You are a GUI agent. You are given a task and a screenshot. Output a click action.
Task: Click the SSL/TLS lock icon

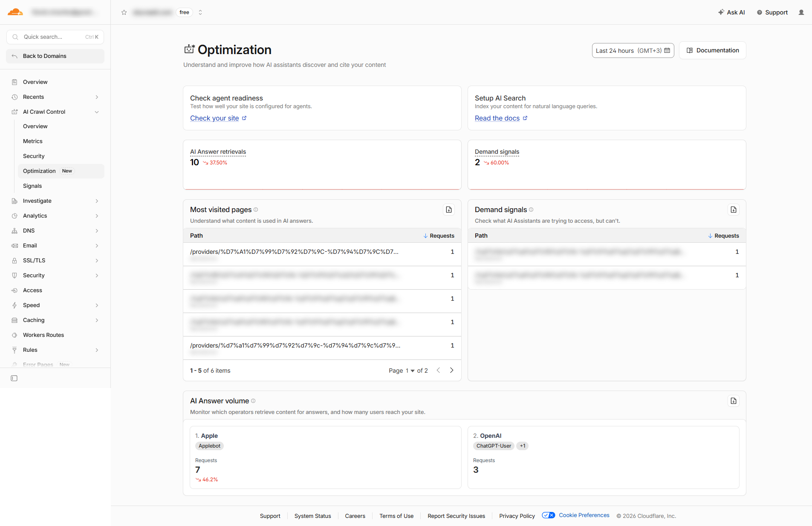[x=14, y=261]
